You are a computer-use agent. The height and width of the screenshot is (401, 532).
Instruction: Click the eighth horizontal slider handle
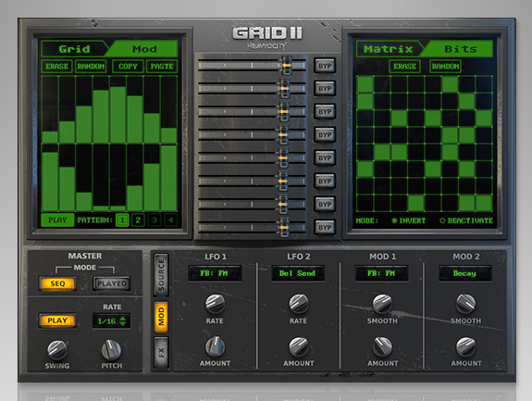click(283, 227)
